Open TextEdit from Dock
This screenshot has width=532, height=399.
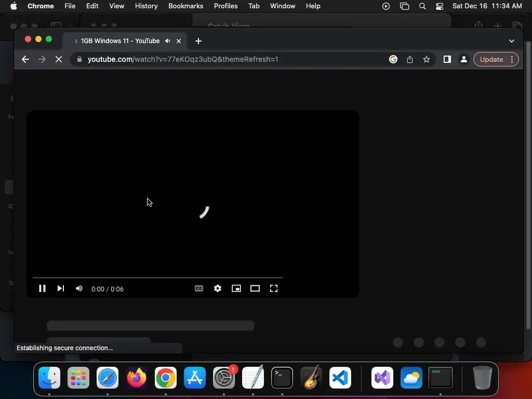point(253,377)
